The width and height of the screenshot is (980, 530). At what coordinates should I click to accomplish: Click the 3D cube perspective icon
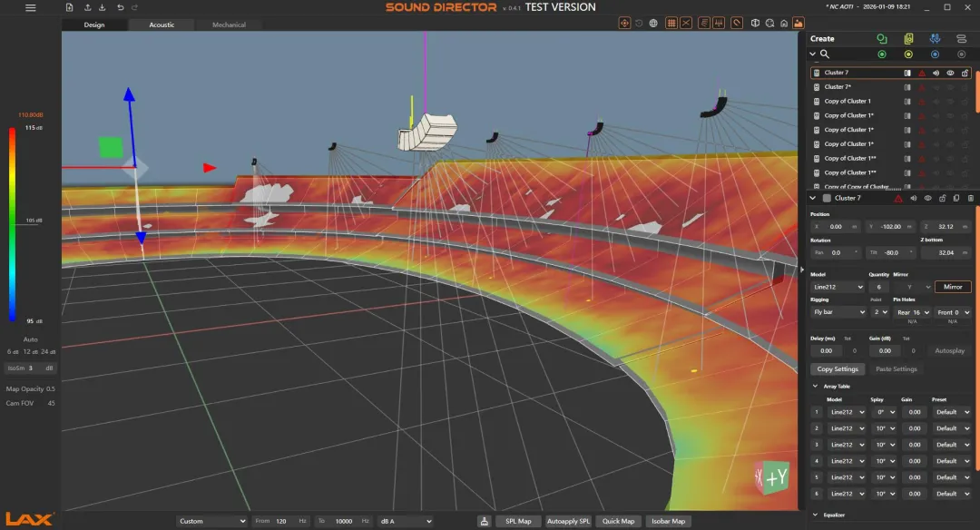click(x=755, y=23)
